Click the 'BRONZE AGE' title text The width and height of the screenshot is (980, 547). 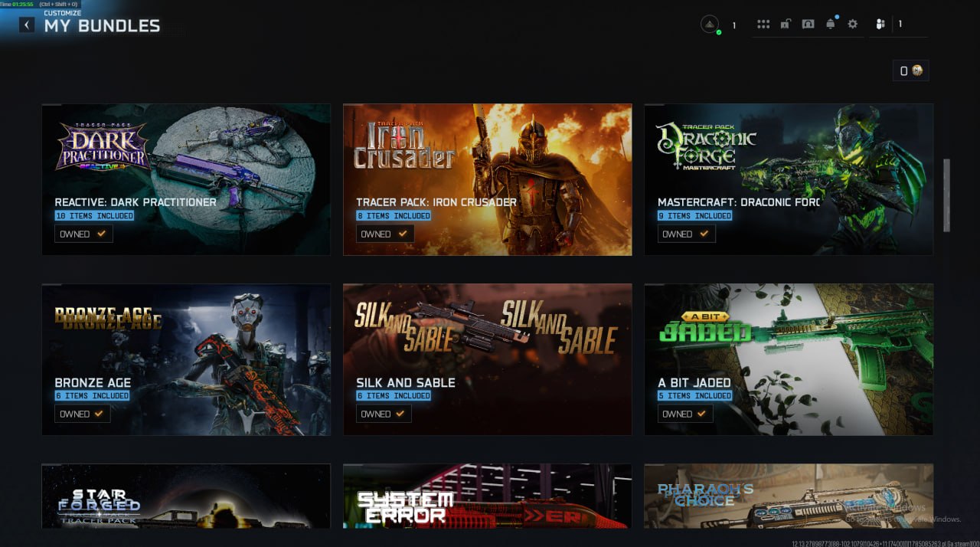coord(93,382)
